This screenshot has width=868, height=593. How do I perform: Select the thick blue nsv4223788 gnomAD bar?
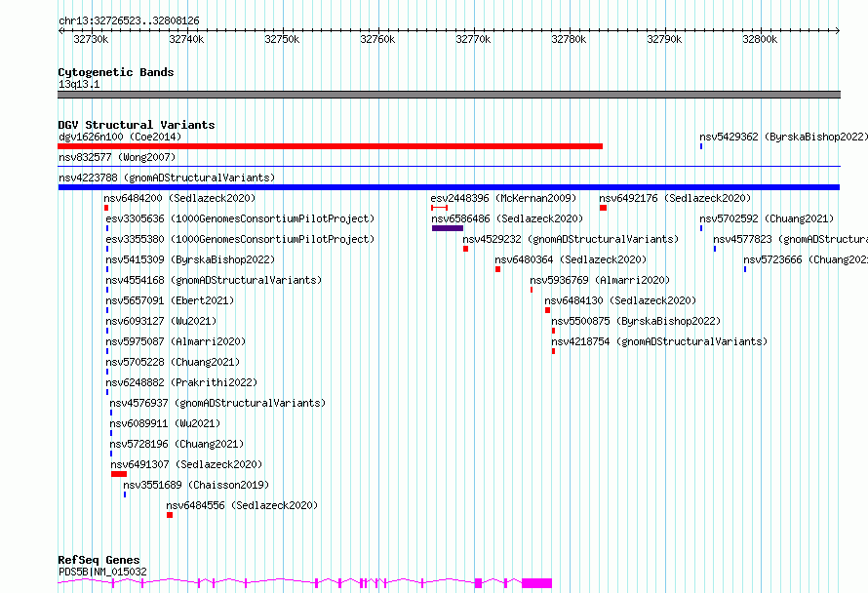[449, 187]
